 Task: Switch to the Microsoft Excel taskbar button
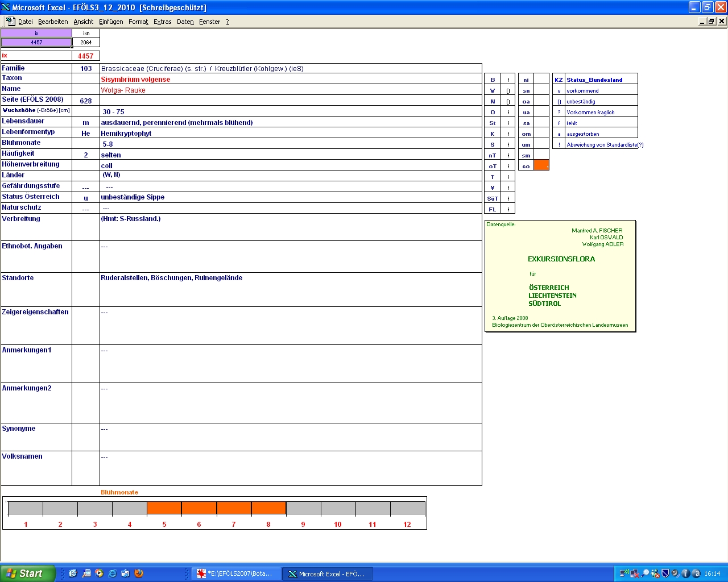pos(328,574)
